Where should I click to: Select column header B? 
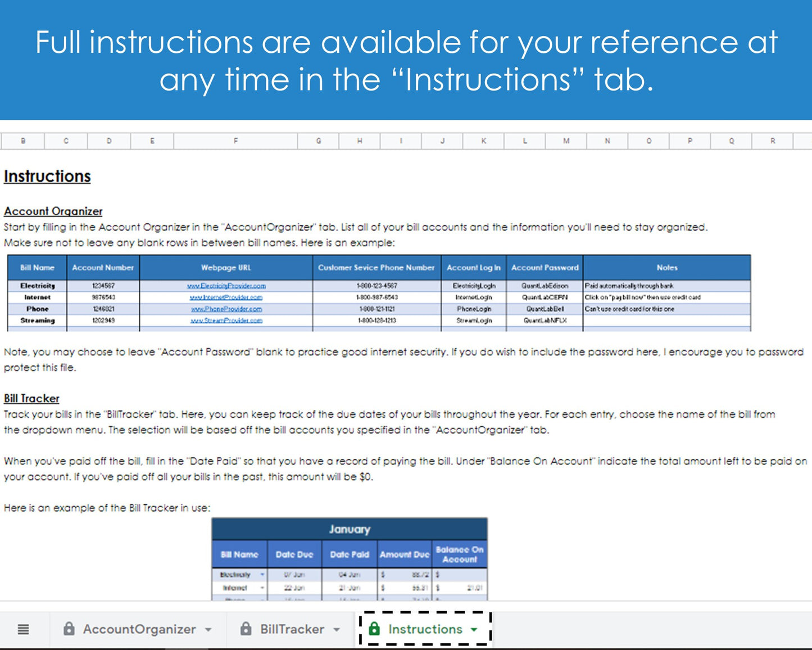click(23, 141)
